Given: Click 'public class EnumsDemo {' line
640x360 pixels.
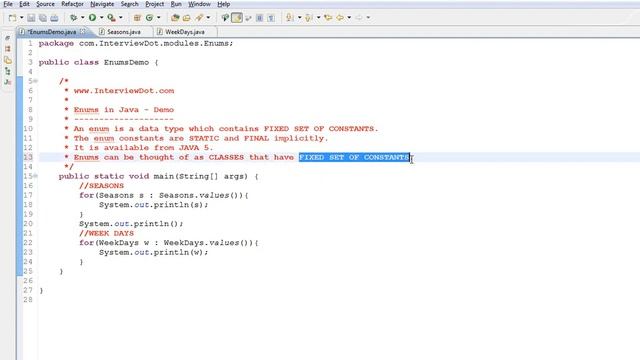Looking at the screenshot, I should 98,62.
